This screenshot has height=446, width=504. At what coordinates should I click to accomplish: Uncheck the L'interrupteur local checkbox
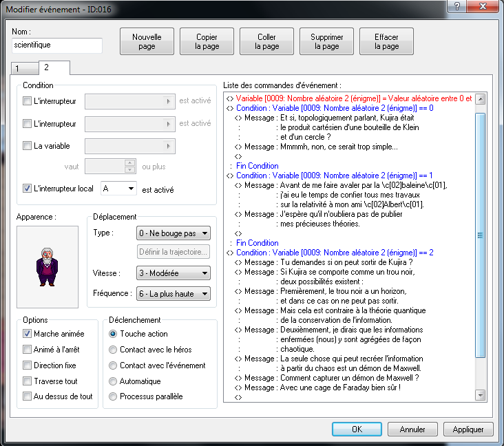coord(27,189)
